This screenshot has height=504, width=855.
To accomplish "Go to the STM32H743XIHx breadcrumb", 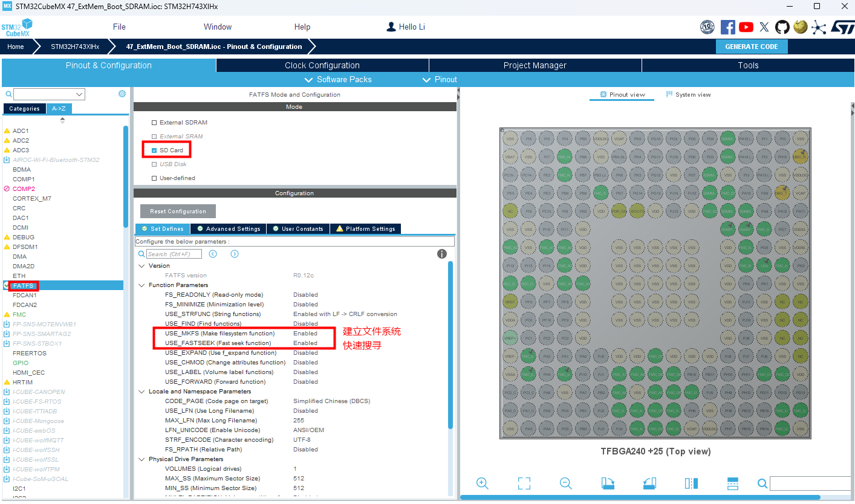I will tap(75, 47).
